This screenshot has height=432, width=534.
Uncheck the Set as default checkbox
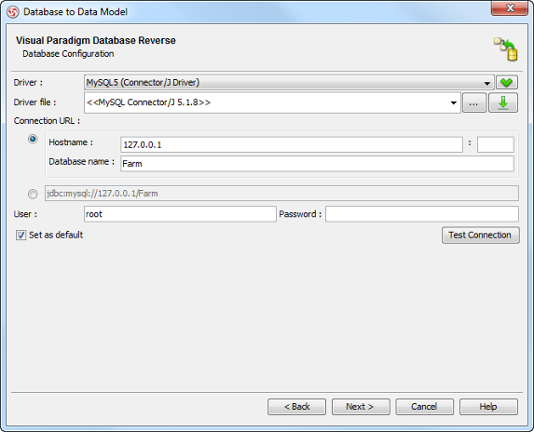[21, 235]
